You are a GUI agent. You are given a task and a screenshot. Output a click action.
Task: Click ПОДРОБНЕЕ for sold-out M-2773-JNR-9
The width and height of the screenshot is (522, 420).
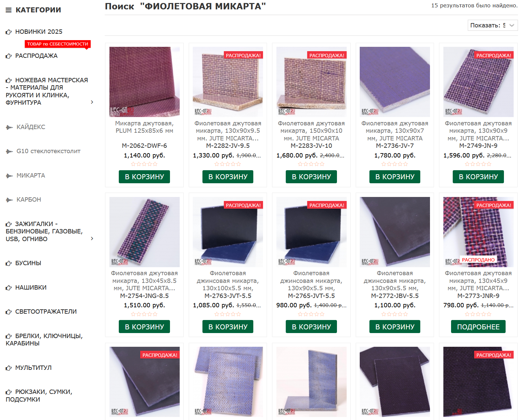(x=478, y=327)
